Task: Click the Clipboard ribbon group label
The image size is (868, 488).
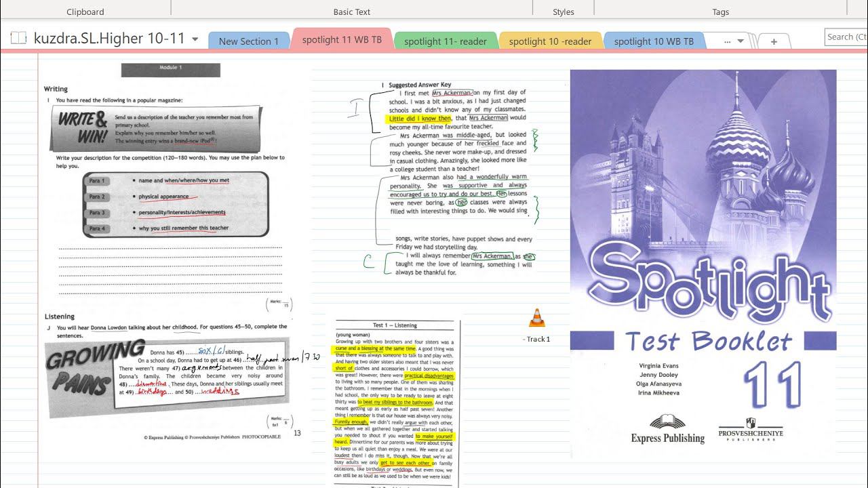Action: tap(85, 12)
